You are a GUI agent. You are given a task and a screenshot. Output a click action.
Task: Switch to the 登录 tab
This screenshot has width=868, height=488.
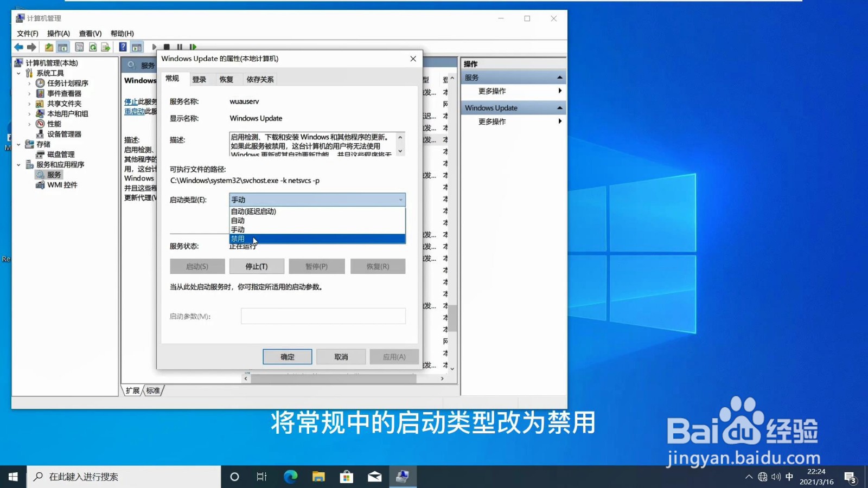pyautogui.click(x=199, y=80)
